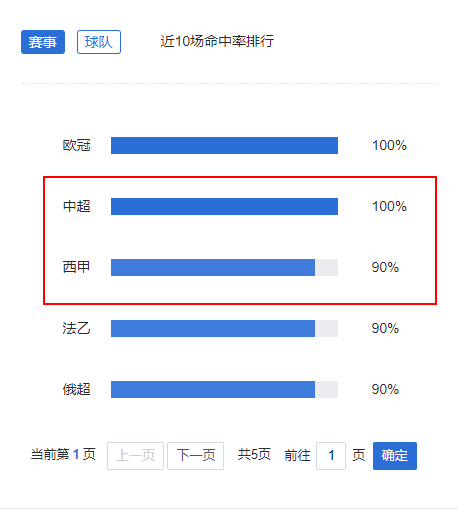The image size is (458, 509).
Task: Click the 俄超 progress bar
Action: [224, 389]
